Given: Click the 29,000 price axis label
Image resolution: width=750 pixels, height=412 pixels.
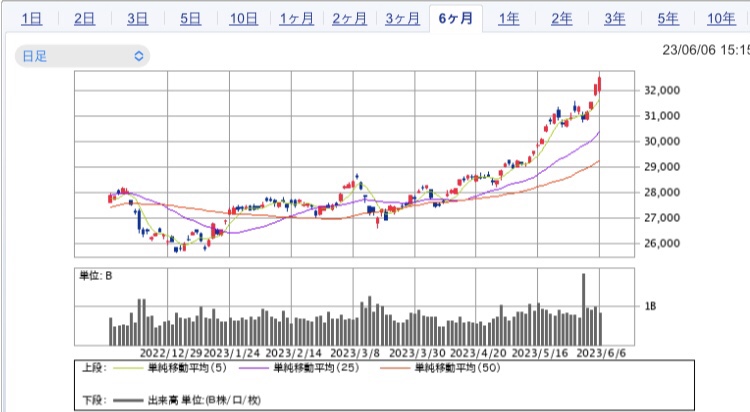Looking at the screenshot, I should click(662, 167).
